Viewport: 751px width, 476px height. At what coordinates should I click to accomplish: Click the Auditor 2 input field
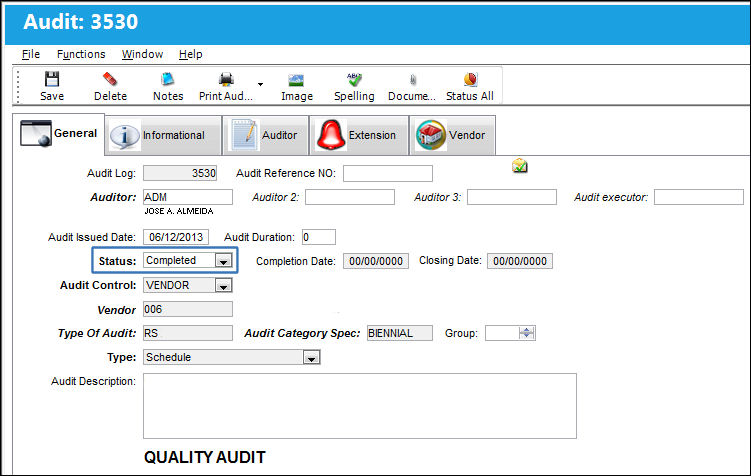350,197
